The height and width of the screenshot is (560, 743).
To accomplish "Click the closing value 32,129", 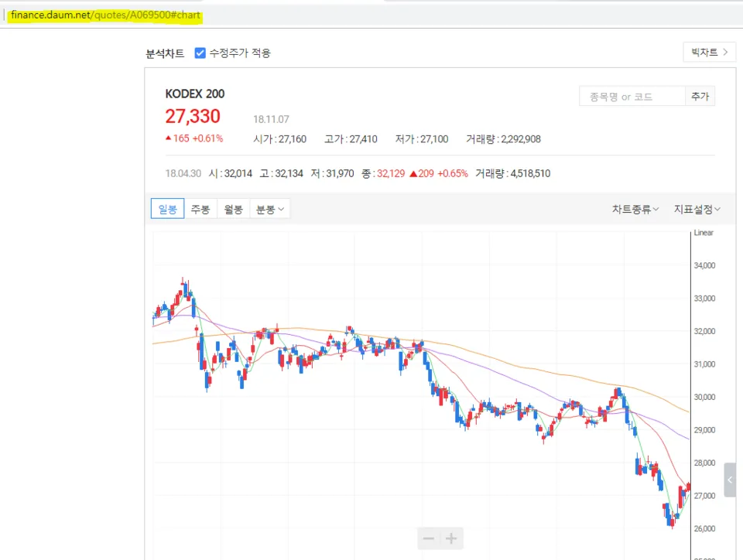I will pos(391,173).
